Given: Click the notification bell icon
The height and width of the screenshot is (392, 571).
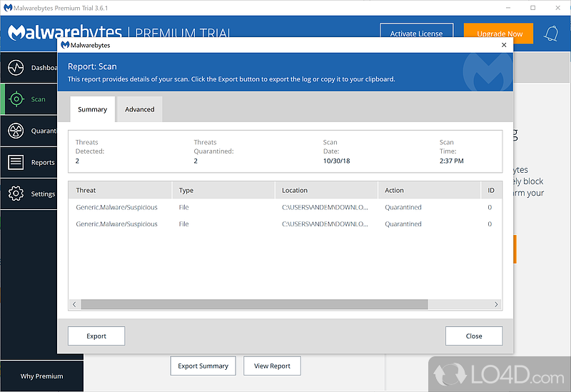Looking at the screenshot, I should 551,34.
